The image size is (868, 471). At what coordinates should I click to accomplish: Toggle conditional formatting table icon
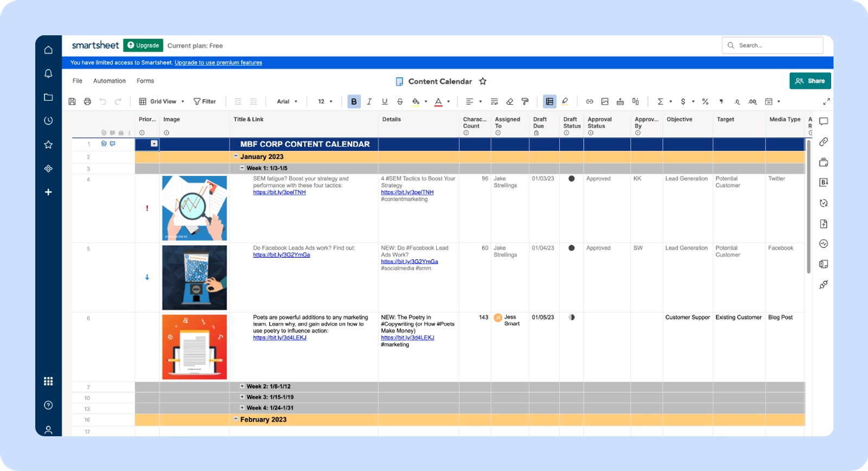click(550, 101)
